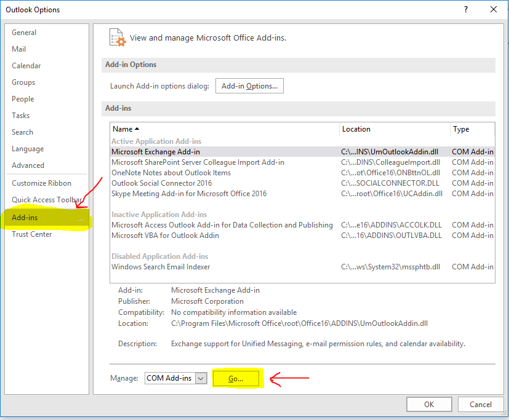Click OUTLVBA.DLL location cell

tap(391, 236)
